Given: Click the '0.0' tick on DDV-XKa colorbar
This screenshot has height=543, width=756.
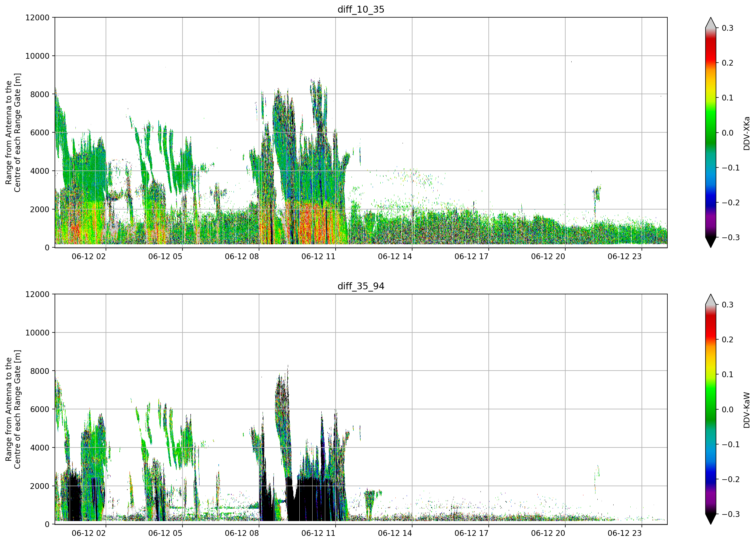Looking at the screenshot, I should click(728, 133).
